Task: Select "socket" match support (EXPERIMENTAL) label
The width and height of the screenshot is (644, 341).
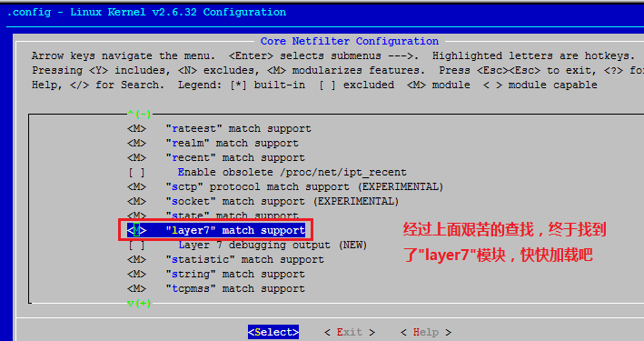Action: (x=282, y=201)
